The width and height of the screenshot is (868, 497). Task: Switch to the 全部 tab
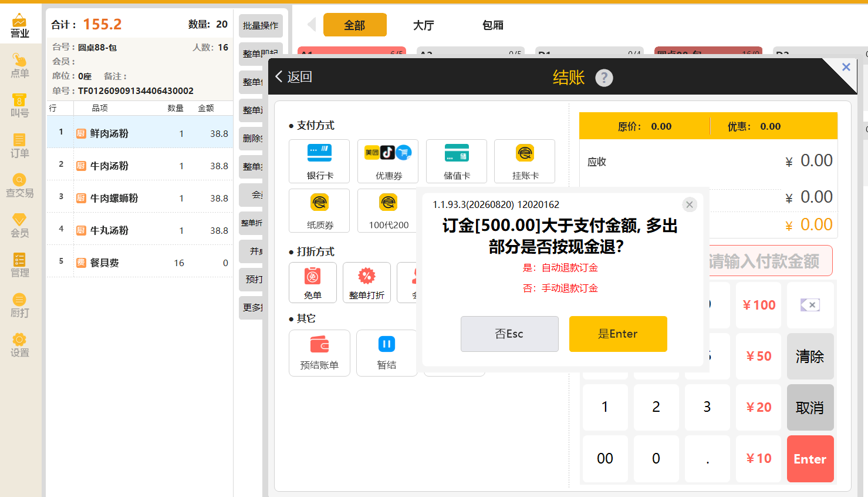(x=355, y=25)
